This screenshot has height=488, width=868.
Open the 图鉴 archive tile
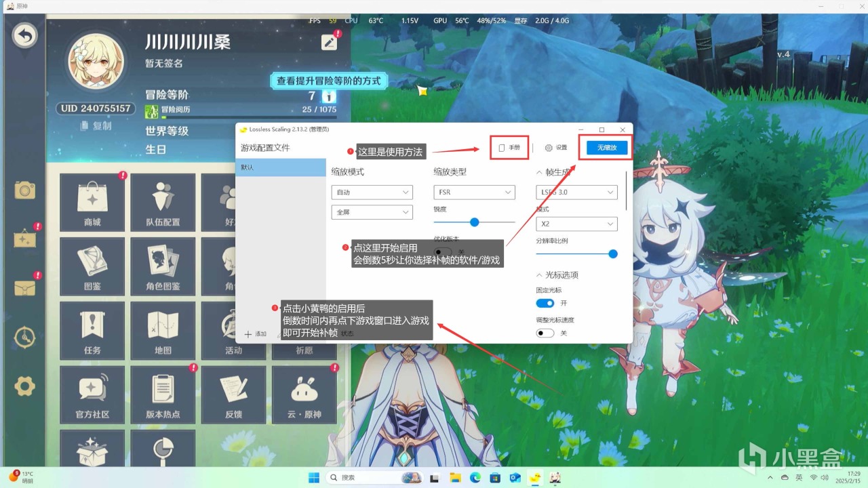(92, 266)
